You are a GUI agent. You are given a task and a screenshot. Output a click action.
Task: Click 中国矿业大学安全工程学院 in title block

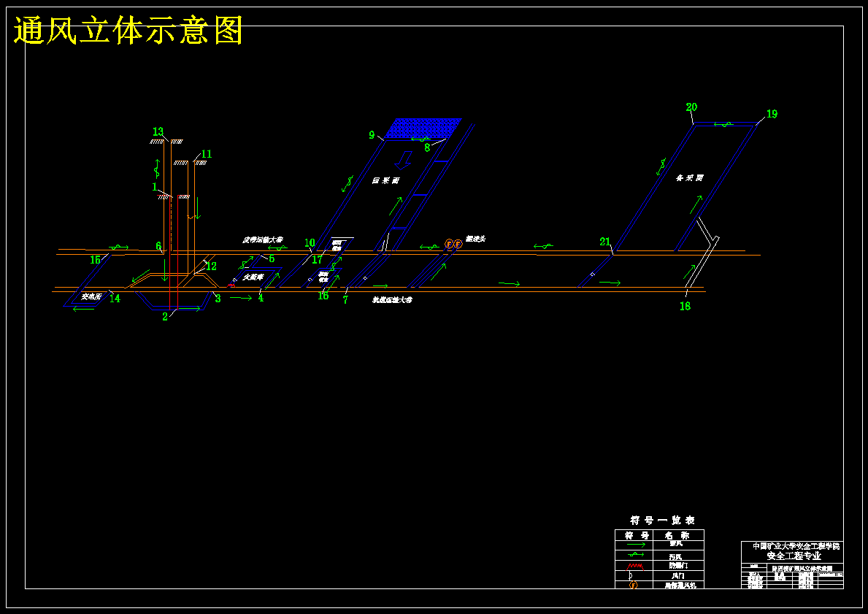[796, 546]
